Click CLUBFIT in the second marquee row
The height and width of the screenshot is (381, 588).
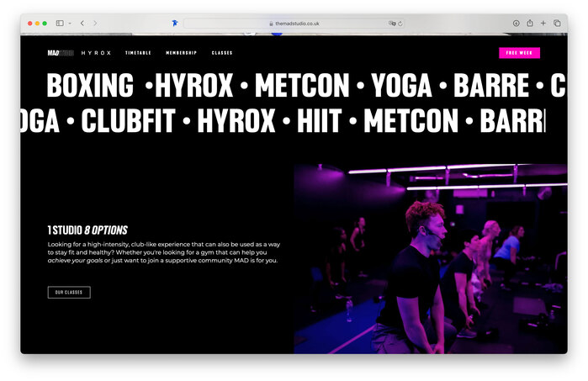[128, 120]
